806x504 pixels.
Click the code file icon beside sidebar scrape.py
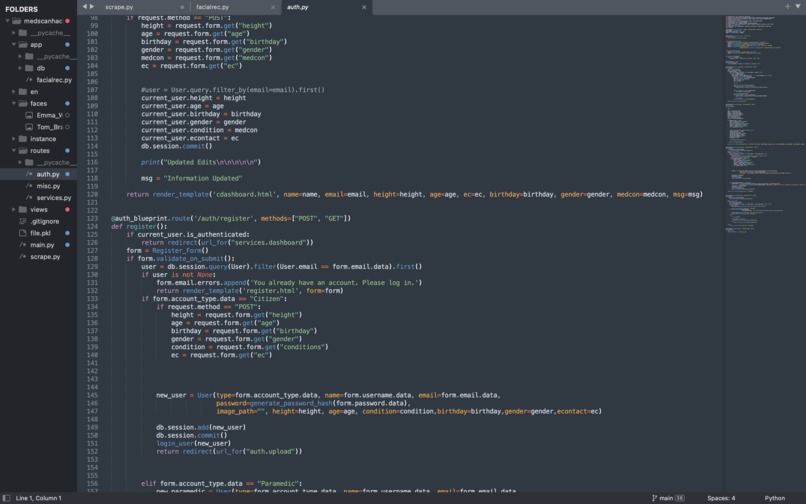(23, 257)
